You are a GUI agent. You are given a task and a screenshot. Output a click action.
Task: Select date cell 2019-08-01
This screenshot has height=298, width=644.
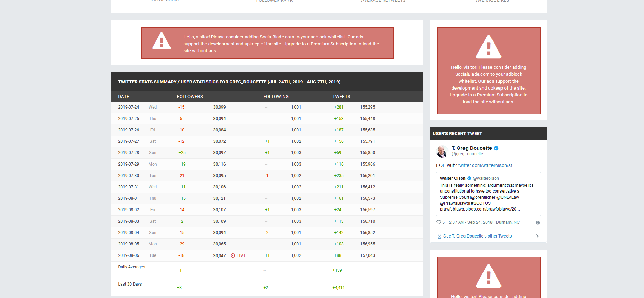point(129,198)
